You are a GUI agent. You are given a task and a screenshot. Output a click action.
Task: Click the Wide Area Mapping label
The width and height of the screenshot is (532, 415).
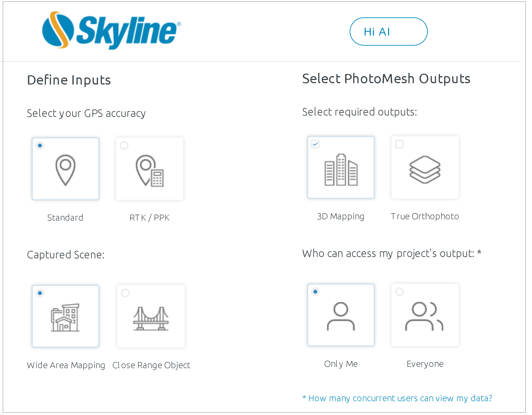pyautogui.click(x=66, y=365)
